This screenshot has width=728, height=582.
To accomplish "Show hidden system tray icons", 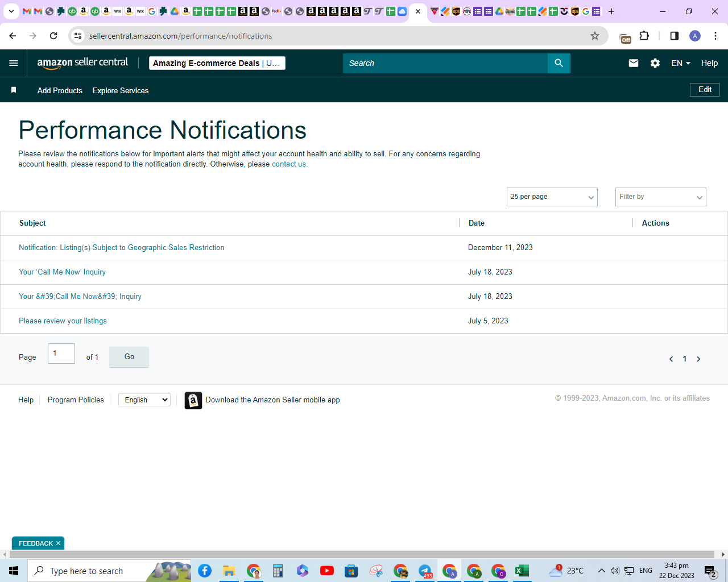I will [x=601, y=571].
